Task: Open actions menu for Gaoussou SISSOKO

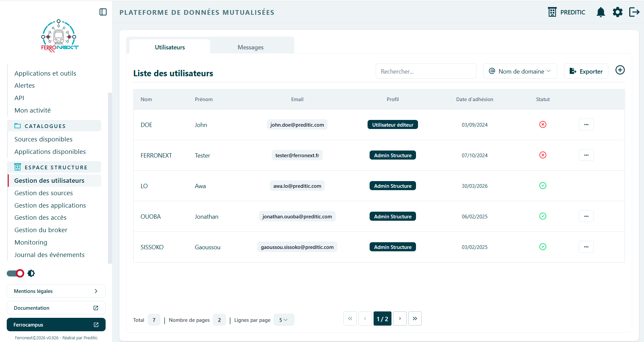Action: [x=586, y=247]
